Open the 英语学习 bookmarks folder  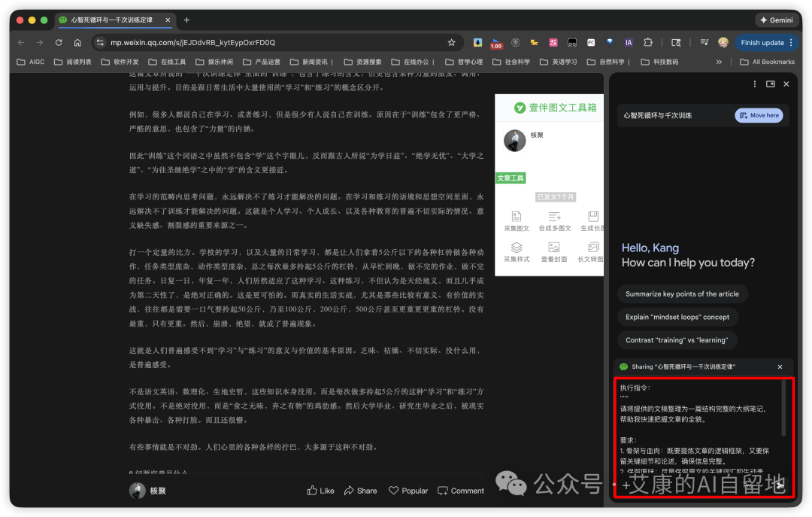558,62
